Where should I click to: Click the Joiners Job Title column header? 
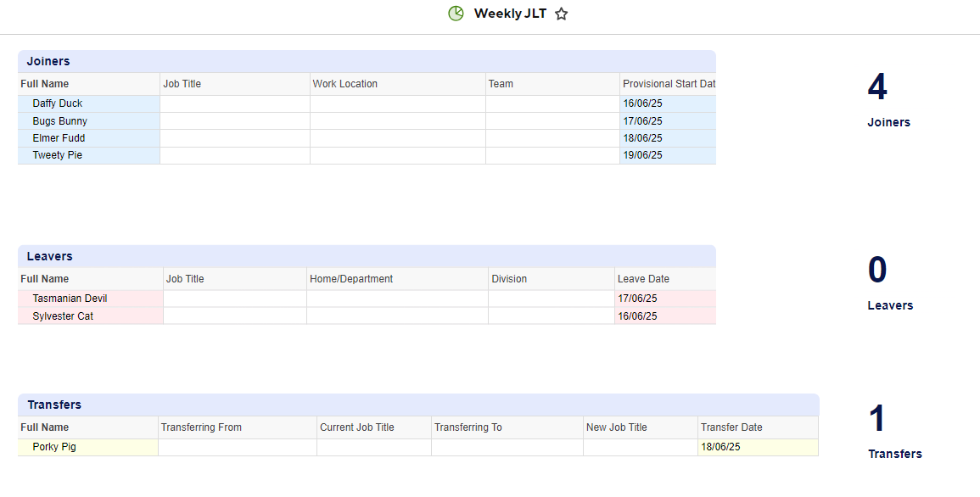235,84
